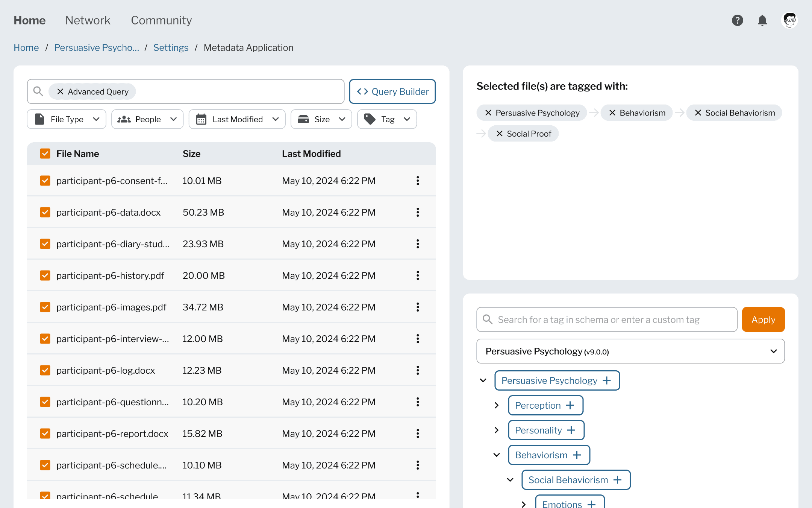Uncheck the 10.10 MB schedule file checkbox
Viewport: 812px width, 508px height.
tap(45, 465)
